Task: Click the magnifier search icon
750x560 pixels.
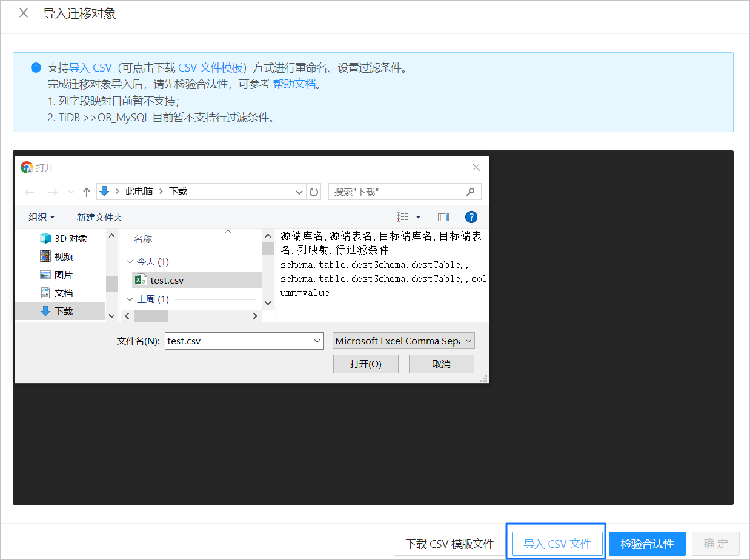Action: 470,192
